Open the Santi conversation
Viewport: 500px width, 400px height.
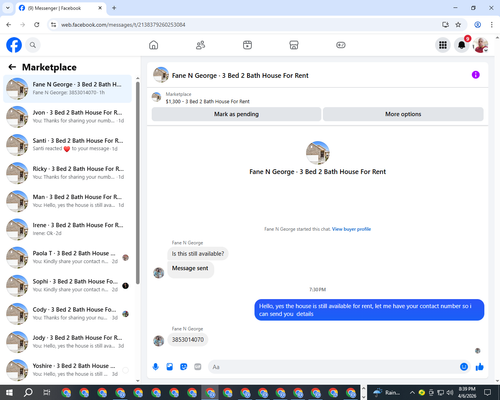67,145
